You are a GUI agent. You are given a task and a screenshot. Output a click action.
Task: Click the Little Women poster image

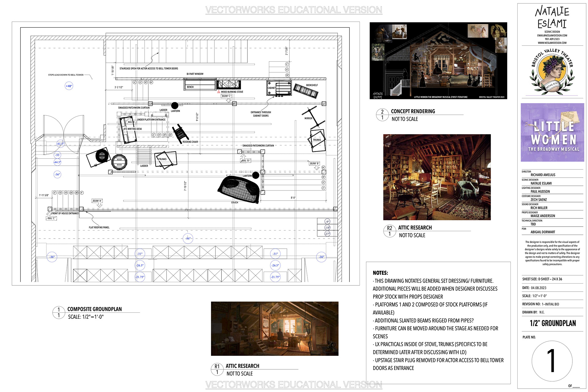pyautogui.click(x=552, y=132)
